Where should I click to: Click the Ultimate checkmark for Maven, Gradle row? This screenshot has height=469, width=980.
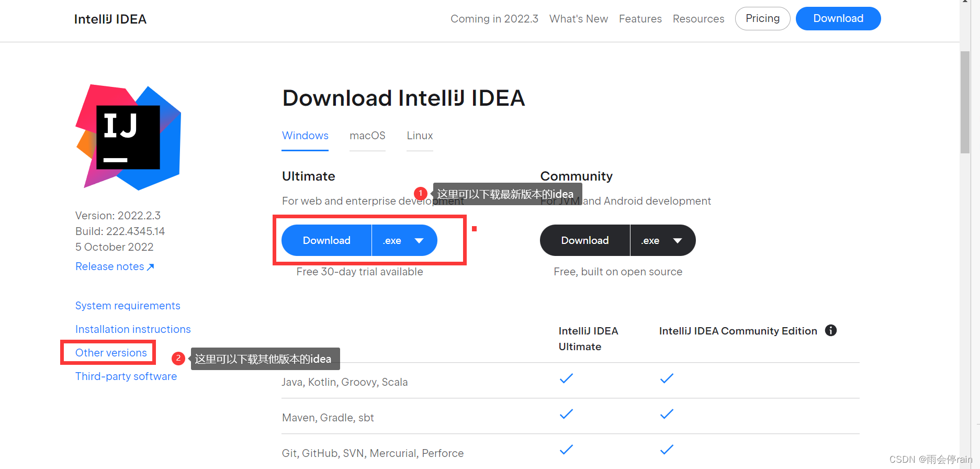(x=567, y=414)
